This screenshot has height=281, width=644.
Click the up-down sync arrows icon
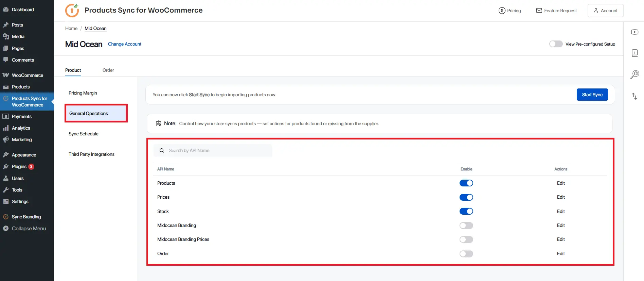click(x=634, y=96)
